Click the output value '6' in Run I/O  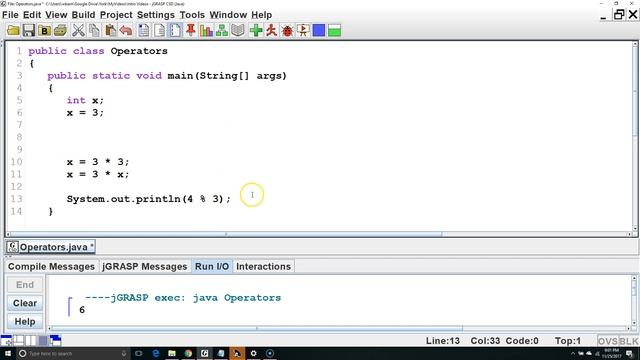[82, 310]
